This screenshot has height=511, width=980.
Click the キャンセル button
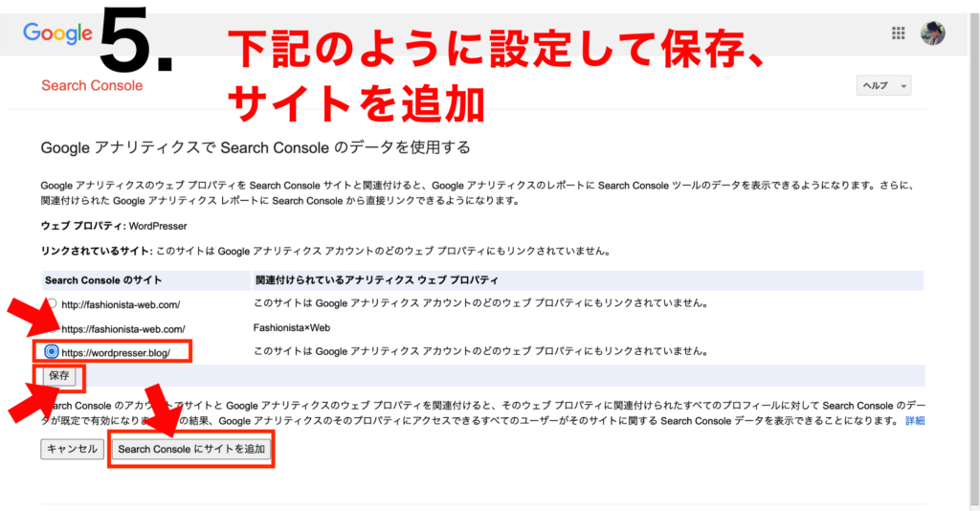72,449
